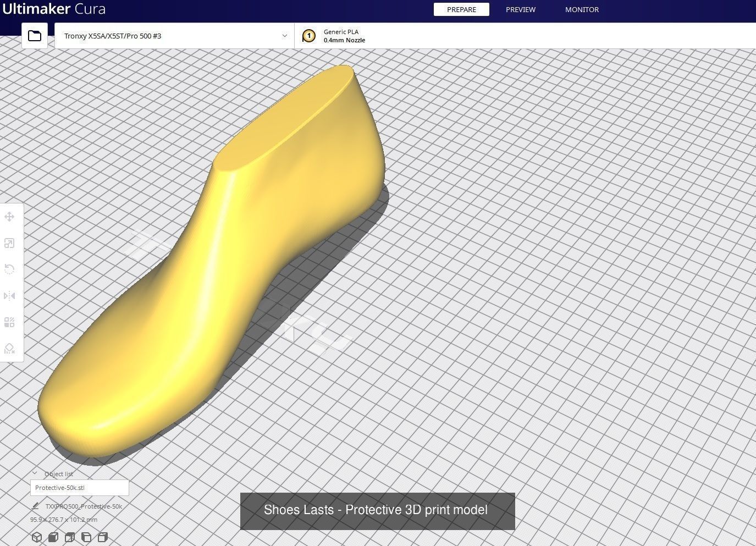The height and width of the screenshot is (546, 756).
Task: Open file using the folder icon
Action: [35, 36]
